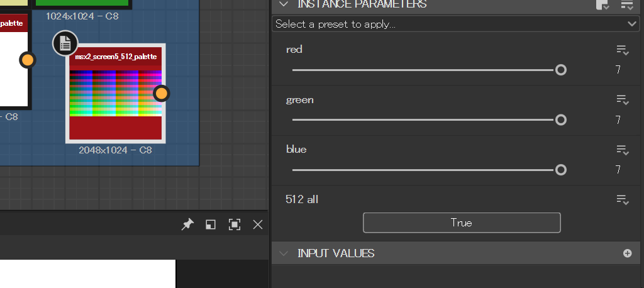Open the save preset icon in Instance Parameters
The width and height of the screenshot is (644, 288).
pos(602,5)
